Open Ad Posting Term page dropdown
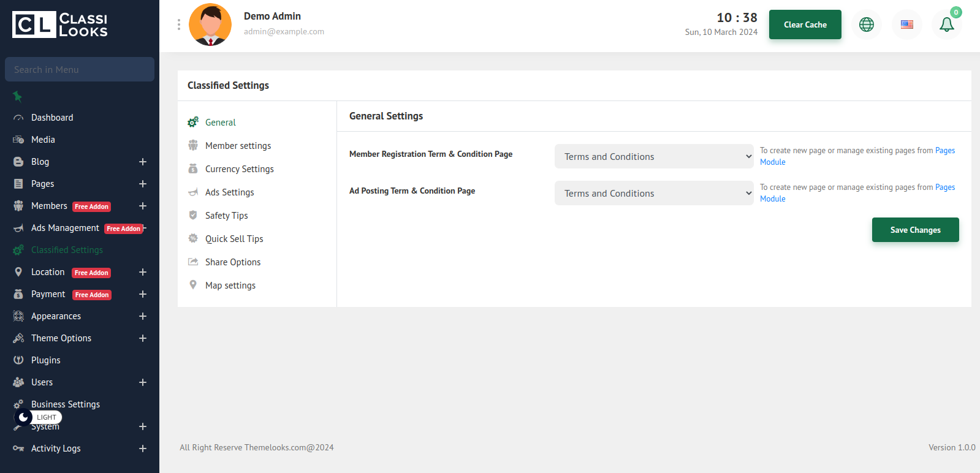980x473 pixels. coord(653,193)
